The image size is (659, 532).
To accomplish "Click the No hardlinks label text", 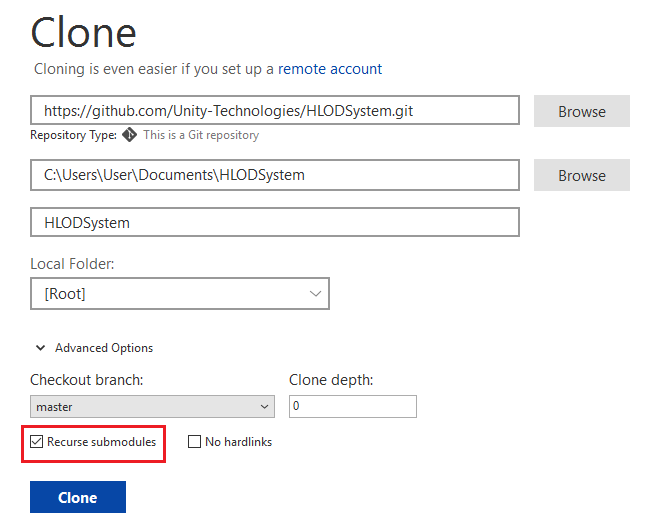I will pyautogui.click(x=238, y=442).
